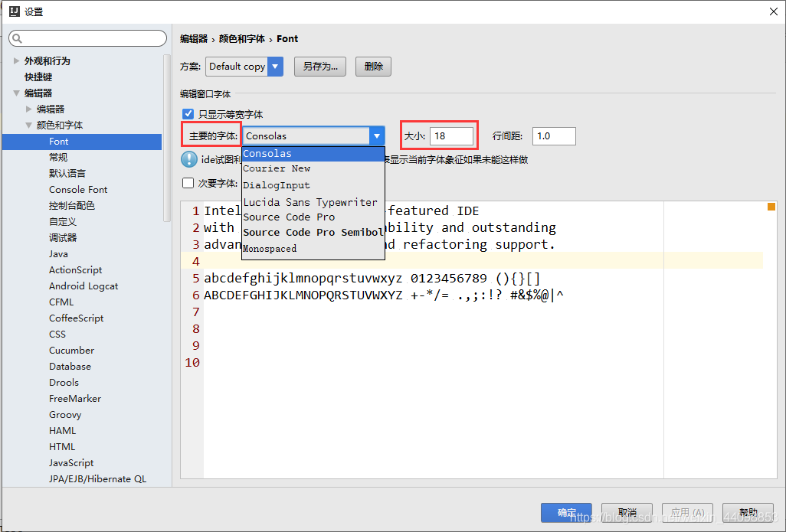Click the IntelliJ logo in title bar
Viewport: 786px width, 532px height.
[x=14, y=11]
